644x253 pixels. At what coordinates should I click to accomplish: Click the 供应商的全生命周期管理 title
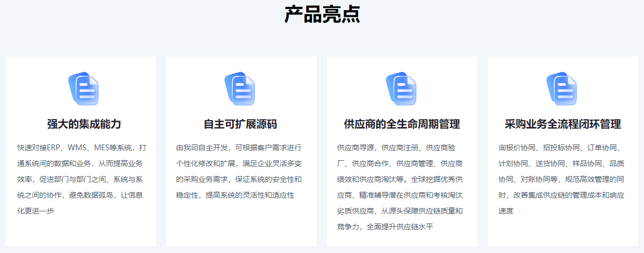[x=402, y=124]
